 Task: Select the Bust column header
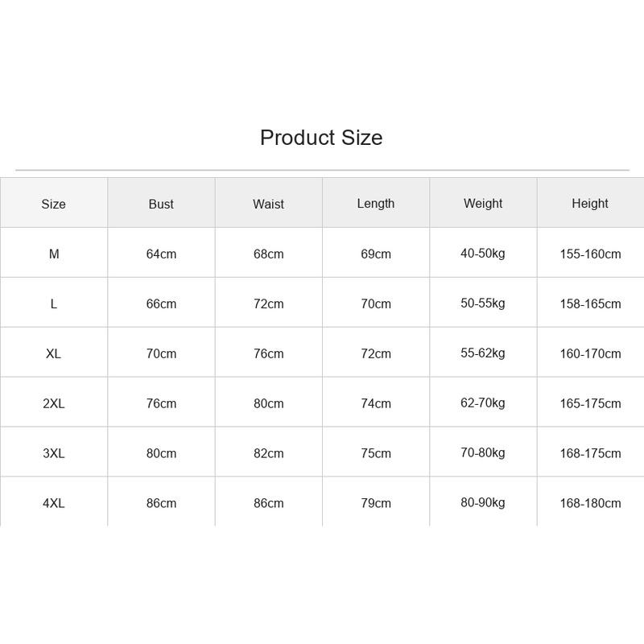pyautogui.click(x=161, y=204)
